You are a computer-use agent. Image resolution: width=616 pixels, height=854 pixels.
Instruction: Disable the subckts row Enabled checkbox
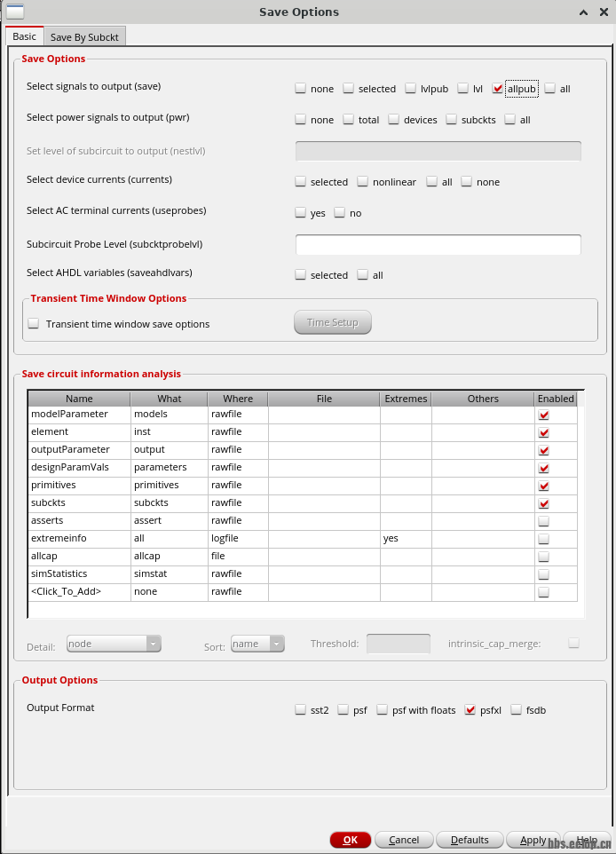pos(543,503)
